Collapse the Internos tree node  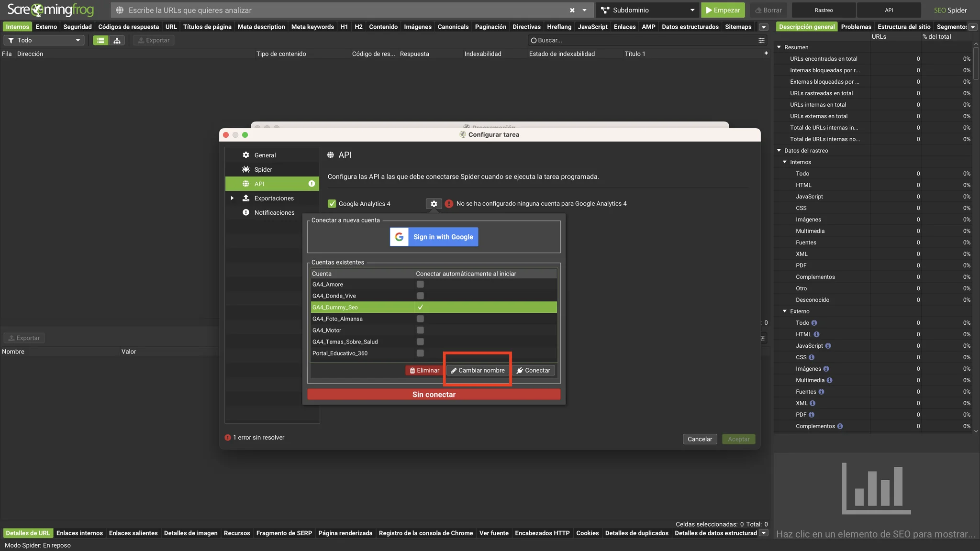click(785, 162)
